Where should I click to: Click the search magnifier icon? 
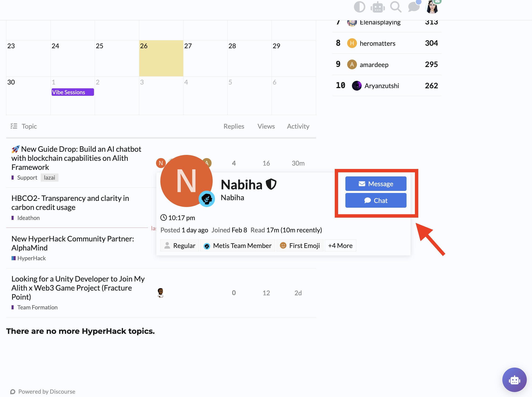[x=395, y=7]
